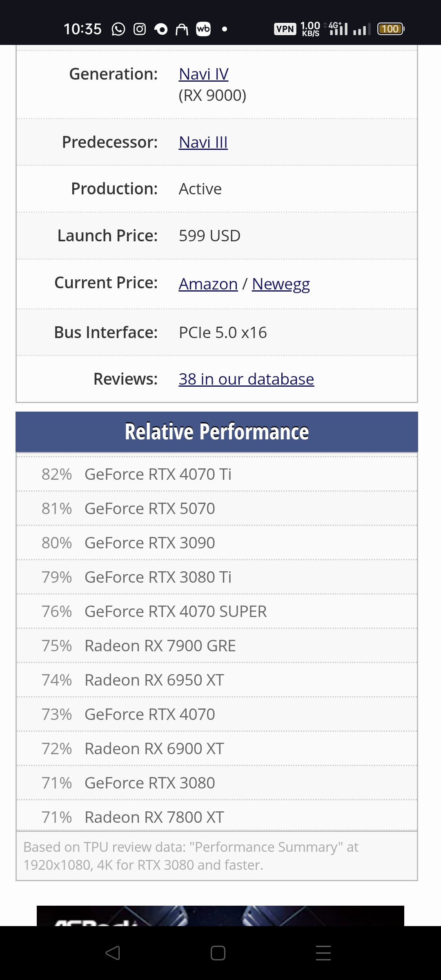
Task: Check current price on Newegg
Action: click(281, 284)
